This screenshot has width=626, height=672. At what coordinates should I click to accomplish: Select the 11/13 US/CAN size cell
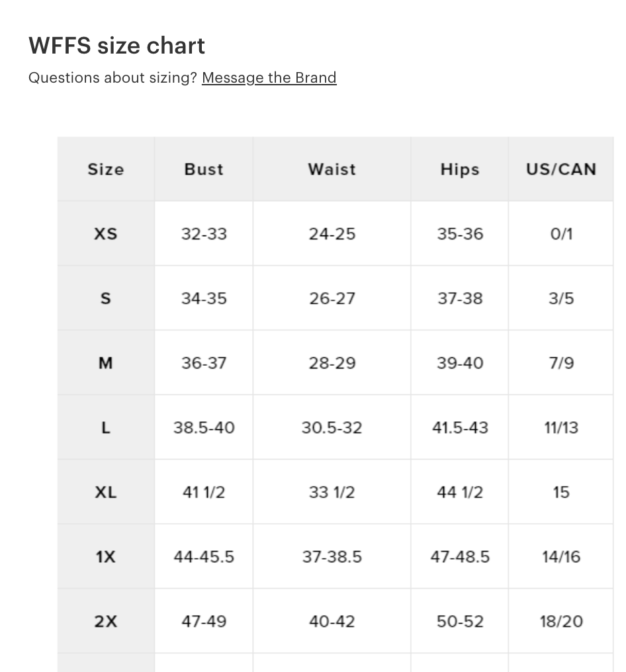560,427
